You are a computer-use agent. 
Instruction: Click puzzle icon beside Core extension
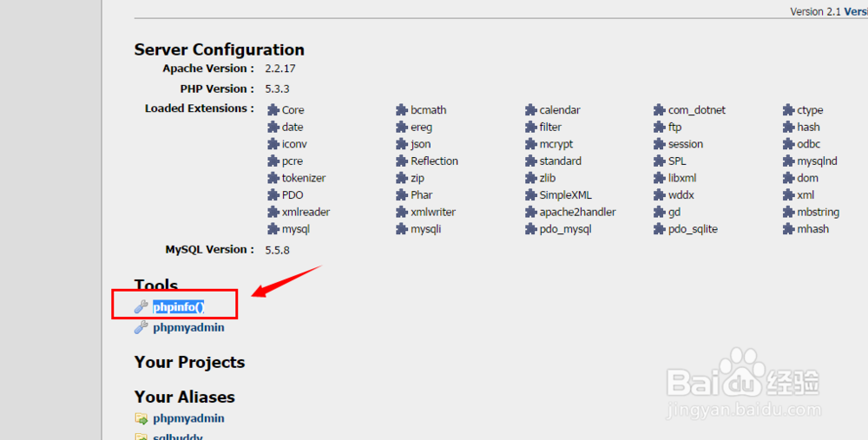click(273, 110)
